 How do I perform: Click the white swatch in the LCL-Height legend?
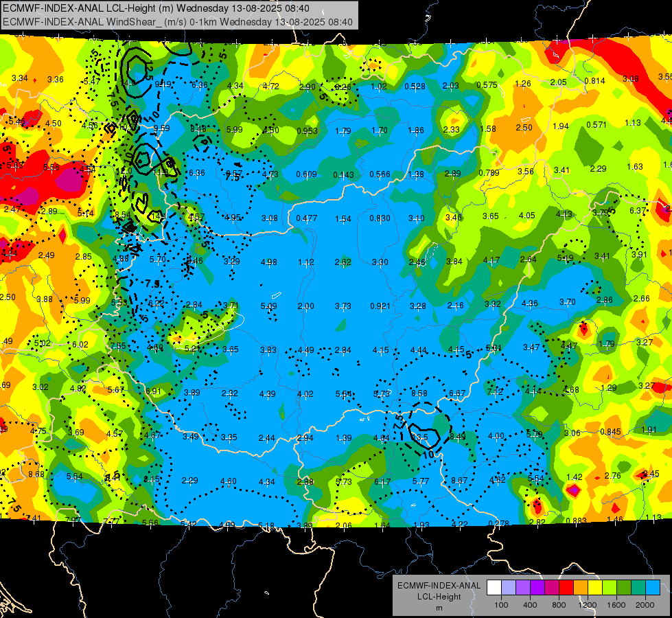tap(494, 588)
